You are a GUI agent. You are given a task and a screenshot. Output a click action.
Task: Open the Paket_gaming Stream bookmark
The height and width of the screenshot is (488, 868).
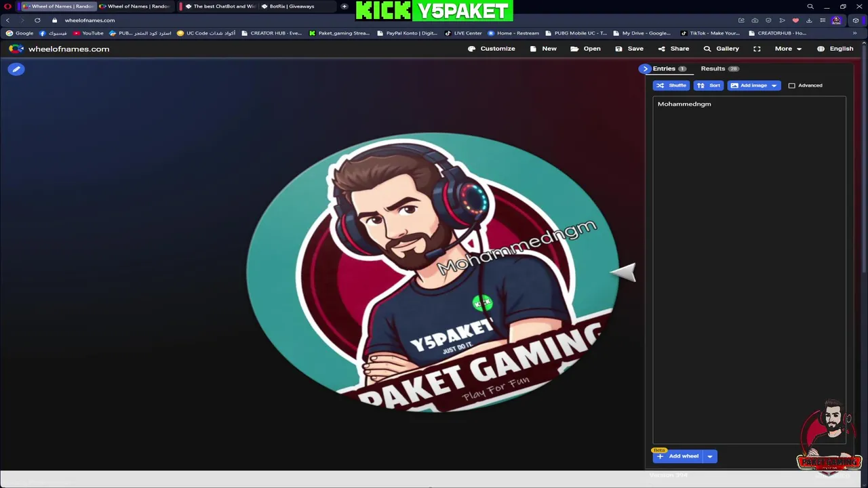point(339,33)
